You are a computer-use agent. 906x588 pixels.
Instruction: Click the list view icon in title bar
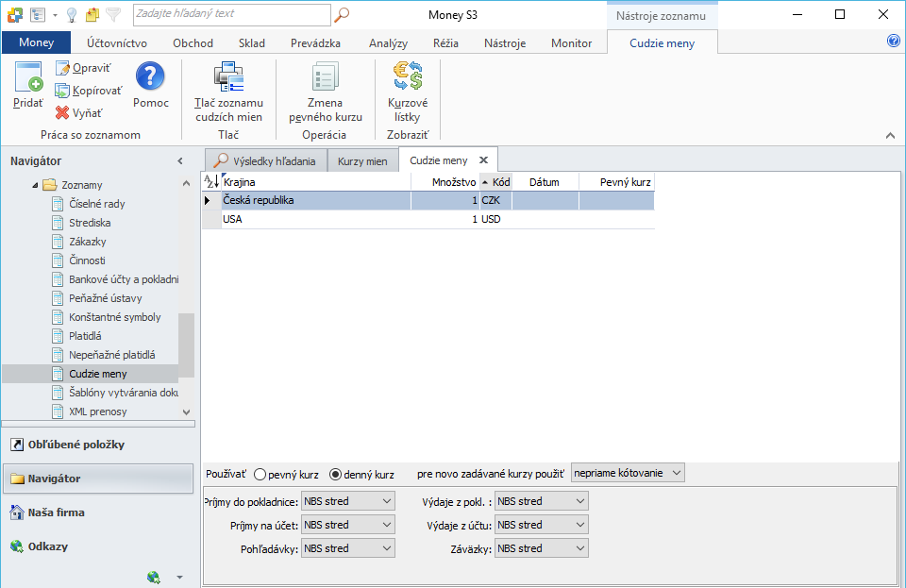pyautogui.click(x=38, y=14)
